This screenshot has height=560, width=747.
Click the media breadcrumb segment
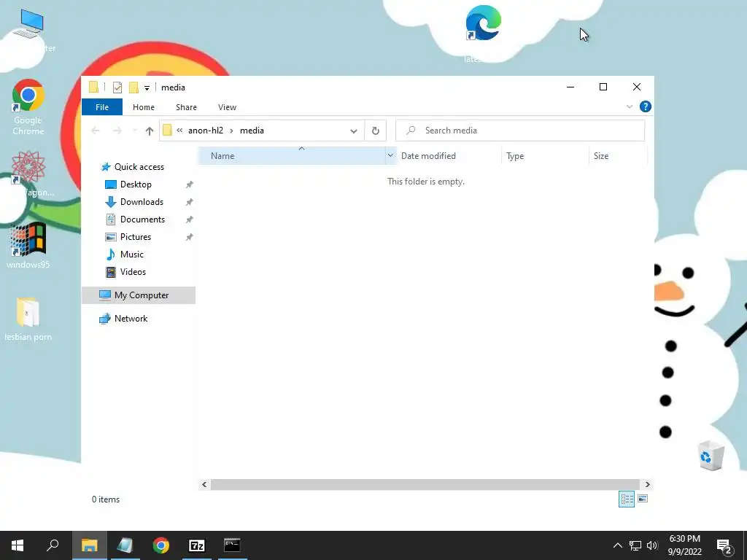click(252, 131)
